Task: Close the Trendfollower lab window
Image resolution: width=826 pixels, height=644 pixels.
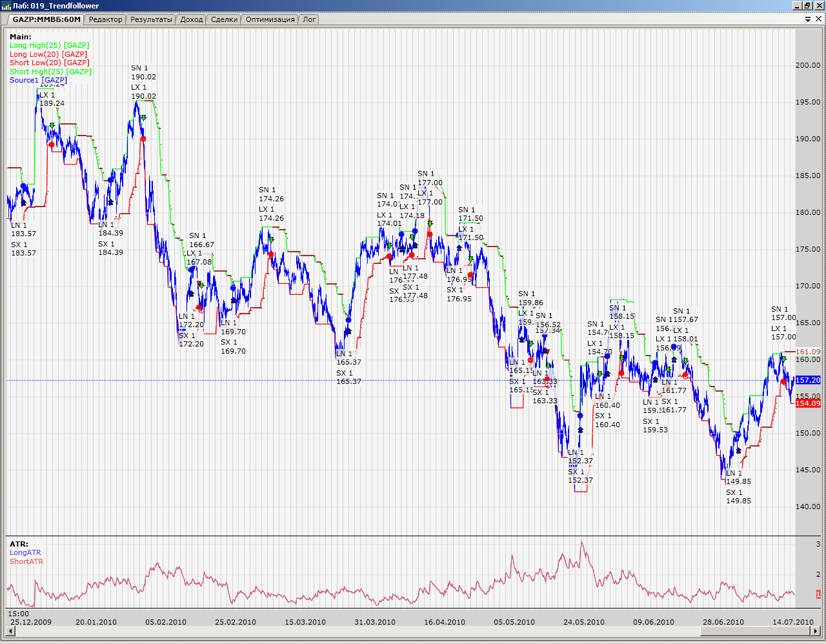Action: [x=819, y=6]
